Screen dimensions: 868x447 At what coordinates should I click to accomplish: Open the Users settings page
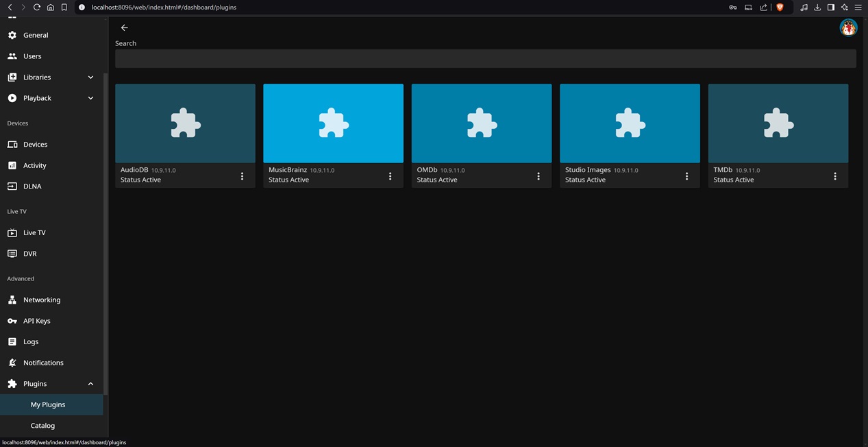tap(32, 56)
